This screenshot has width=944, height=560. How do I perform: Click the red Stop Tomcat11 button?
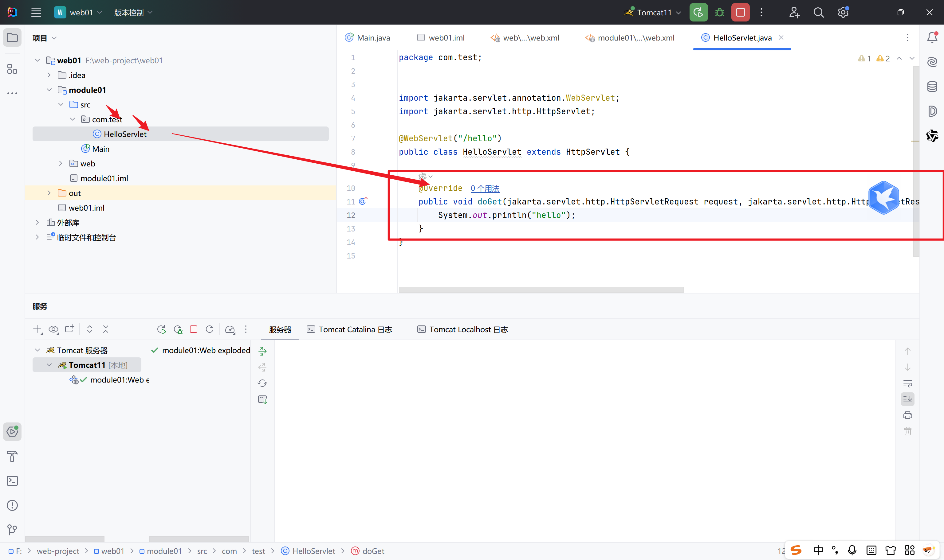(x=740, y=13)
